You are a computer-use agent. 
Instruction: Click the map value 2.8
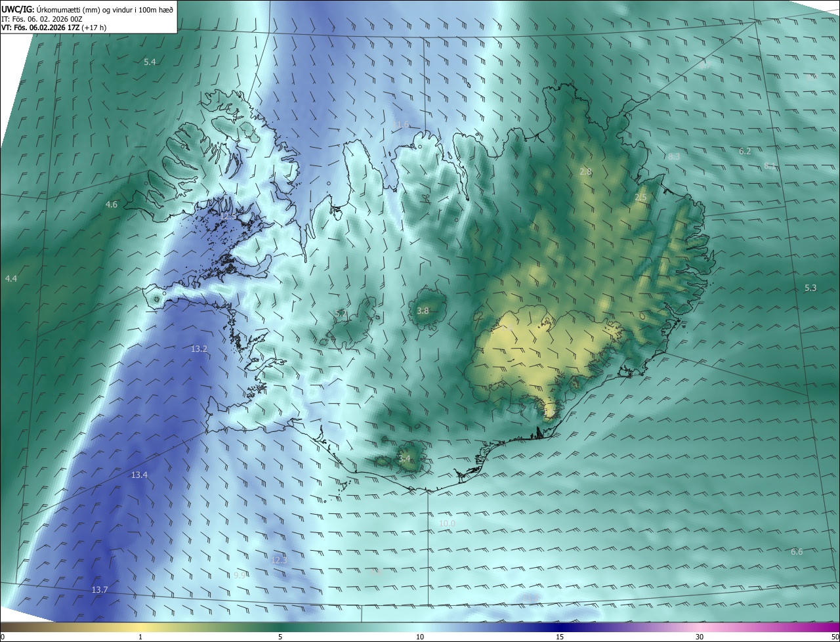585,172
